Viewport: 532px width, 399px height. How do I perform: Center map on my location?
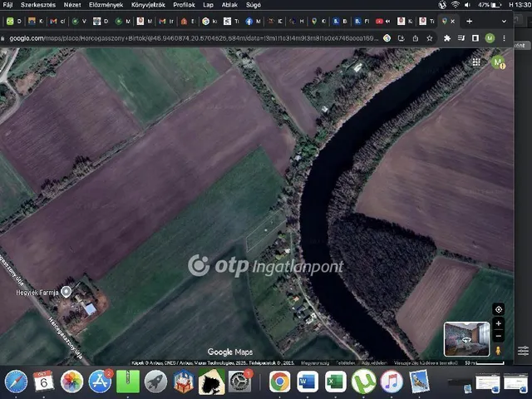pyautogui.click(x=499, y=309)
